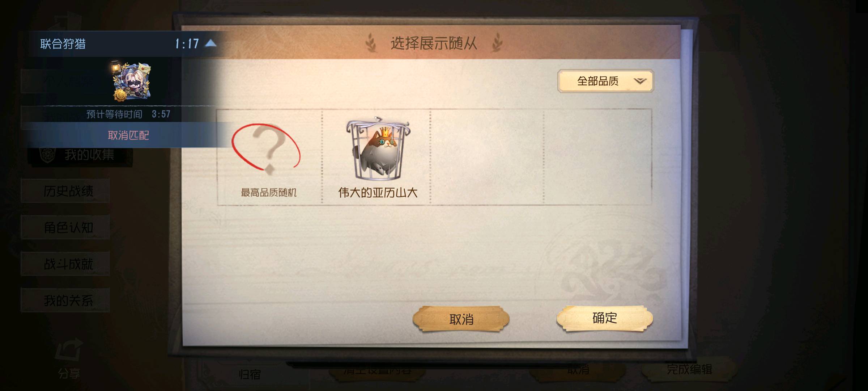Screen dimensions: 868x391
Task: Select the 我的收集 collection tab
Action: (x=80, y=155)
